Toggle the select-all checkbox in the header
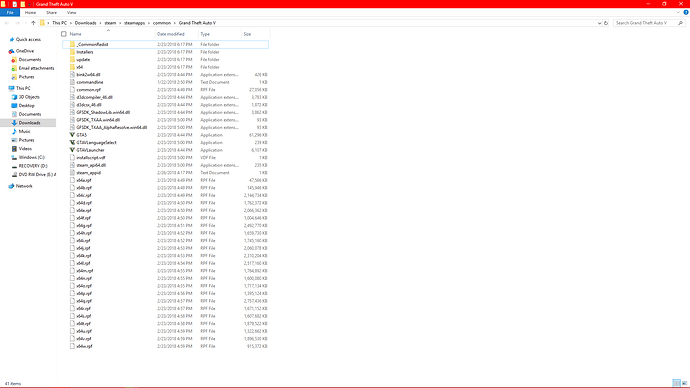Image resolution: width=690 pixels, height=388 pixels. [x=64, y=34]
